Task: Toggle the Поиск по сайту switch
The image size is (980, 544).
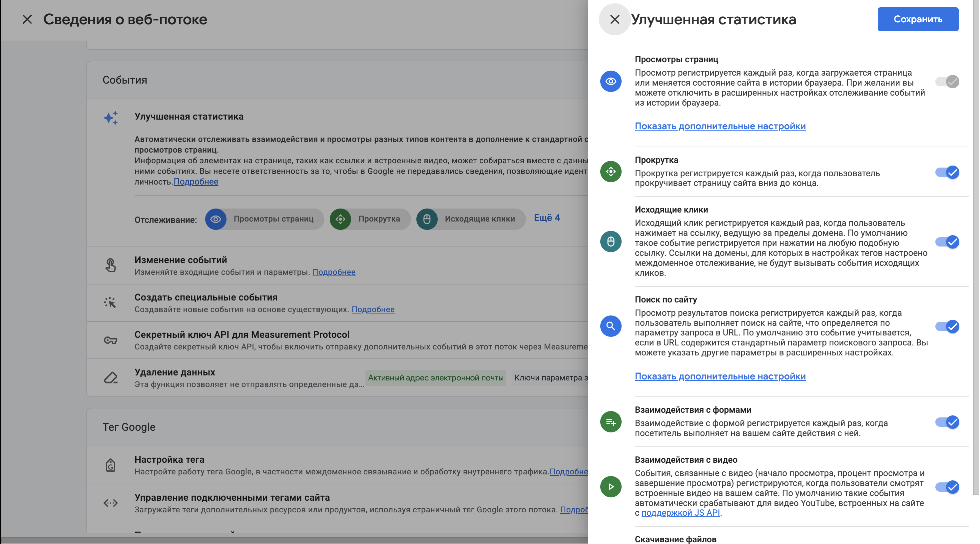Action: 947,326
